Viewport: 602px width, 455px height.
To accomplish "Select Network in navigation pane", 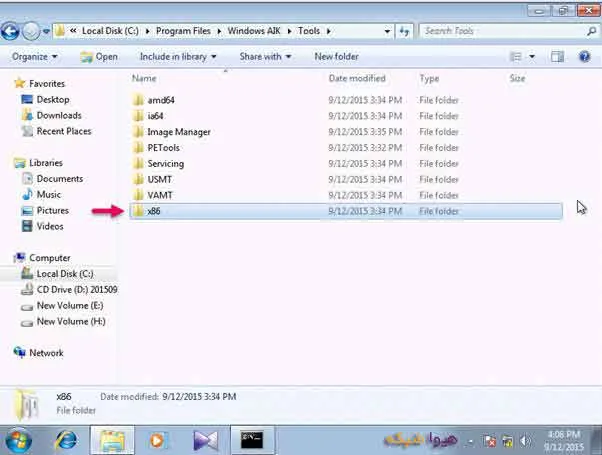I will 46,353.
